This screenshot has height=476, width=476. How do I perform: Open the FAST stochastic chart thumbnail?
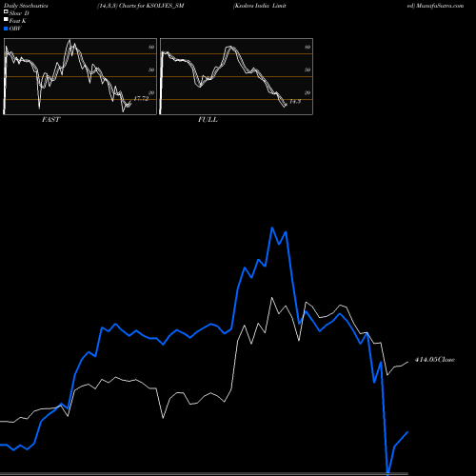tap(80, 76)
